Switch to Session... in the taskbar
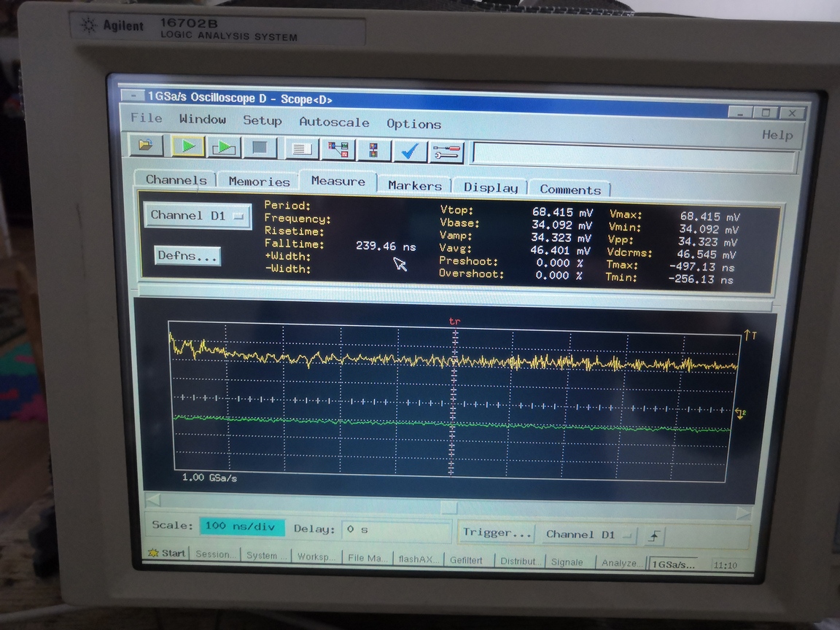Viewport: 840px width, 630px height. pyautogui.click(x=215, y=554)
